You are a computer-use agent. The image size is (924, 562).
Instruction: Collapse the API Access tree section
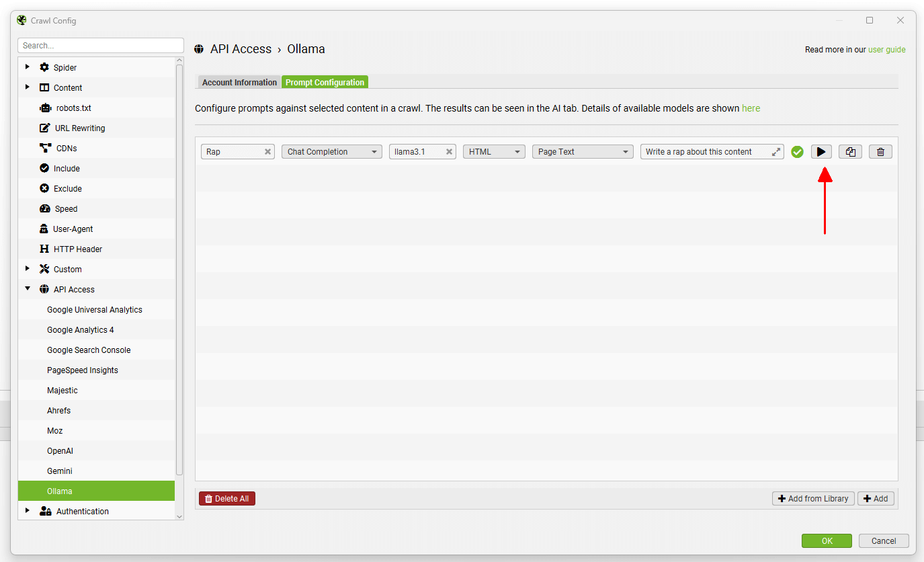pos(28,289)
